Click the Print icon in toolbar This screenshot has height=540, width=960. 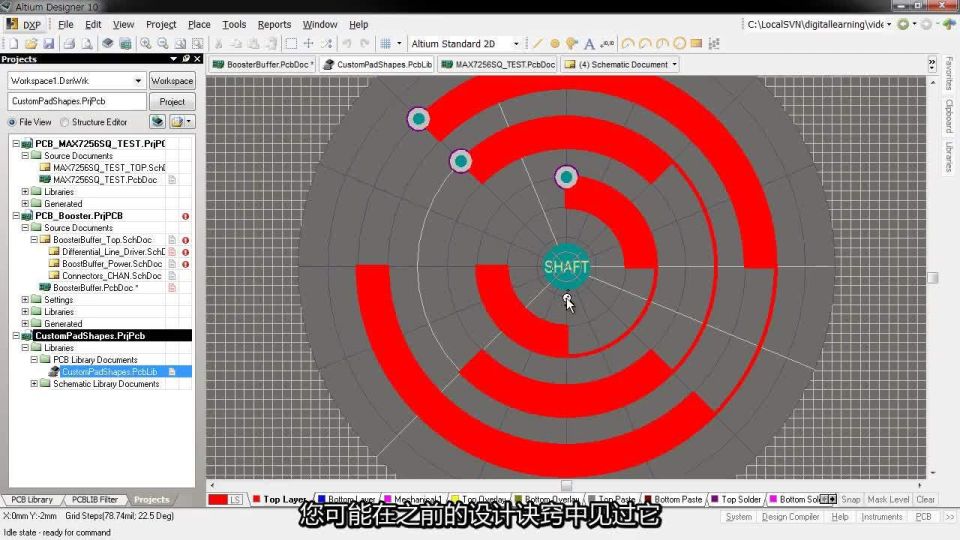click(69, 44)
